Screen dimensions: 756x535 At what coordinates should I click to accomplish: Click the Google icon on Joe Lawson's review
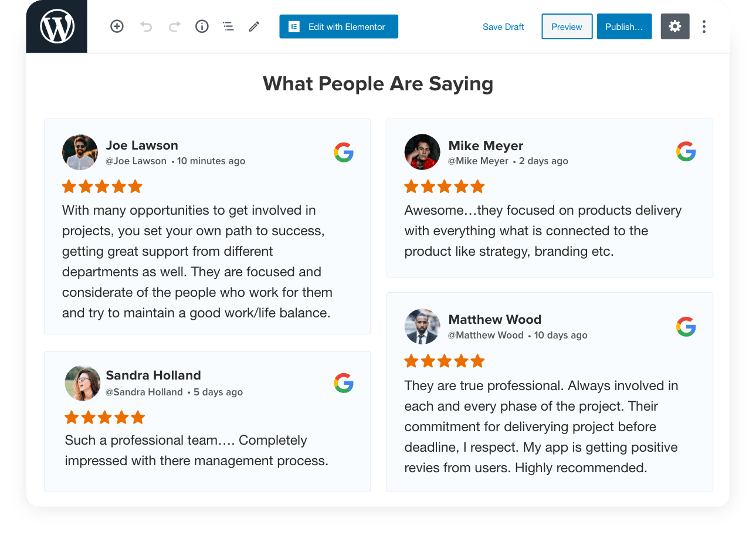tap(344, 153)
